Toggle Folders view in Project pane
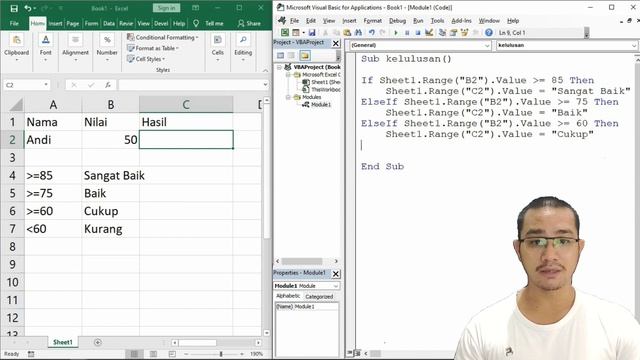The width and height of the screenshot is (640, 360). tap(304, 56)
